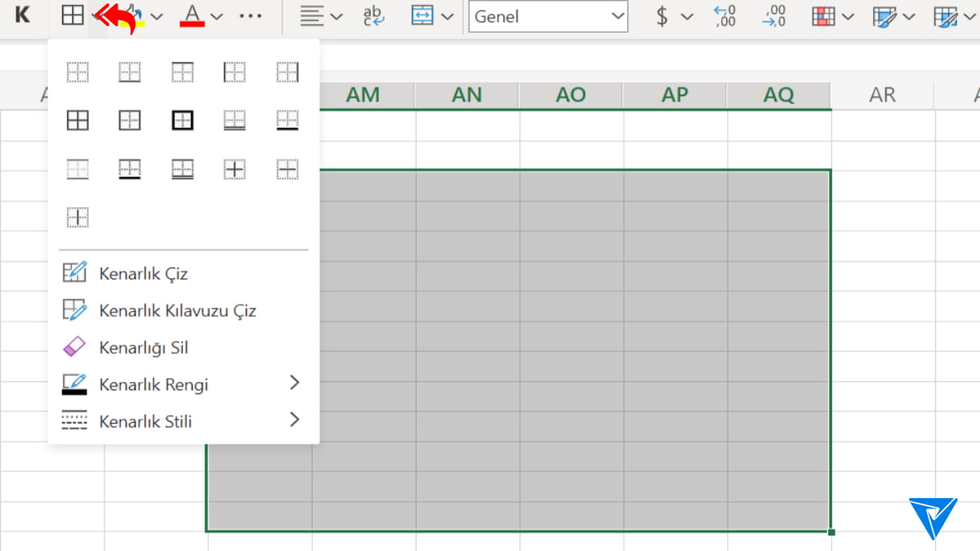The width and height of the screenshot is (980, 551).
Task: Select the Inside Vertical Border icon
Action: (78, 217)
